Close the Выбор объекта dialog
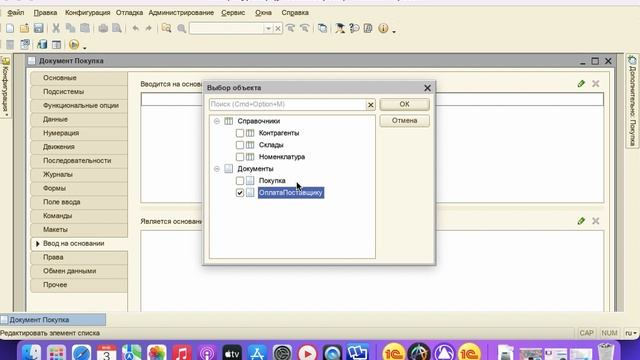 [x=427, y=88]
